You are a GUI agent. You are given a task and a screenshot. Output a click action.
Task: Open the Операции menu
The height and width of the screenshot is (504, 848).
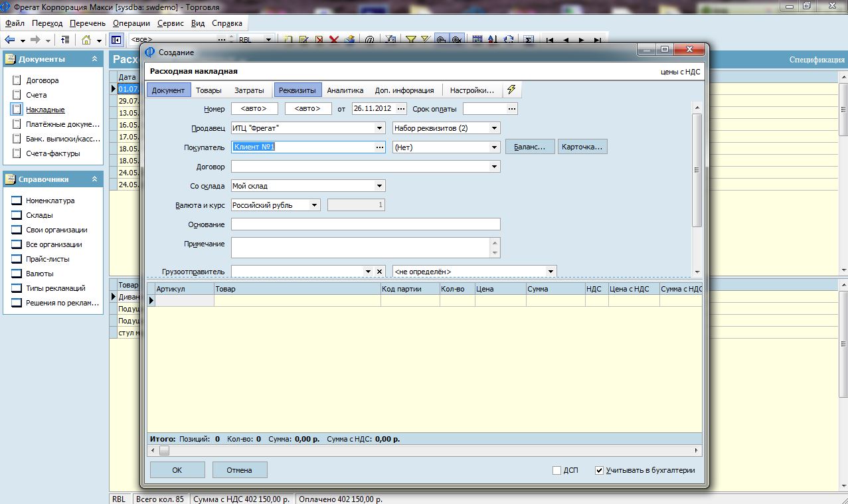(131, 23)
